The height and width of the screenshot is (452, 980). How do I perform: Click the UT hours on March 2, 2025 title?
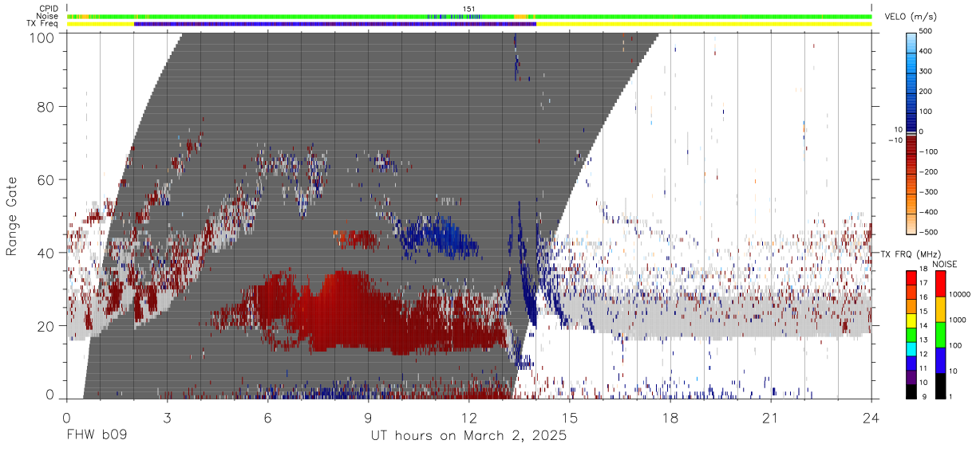coord(468,436)
